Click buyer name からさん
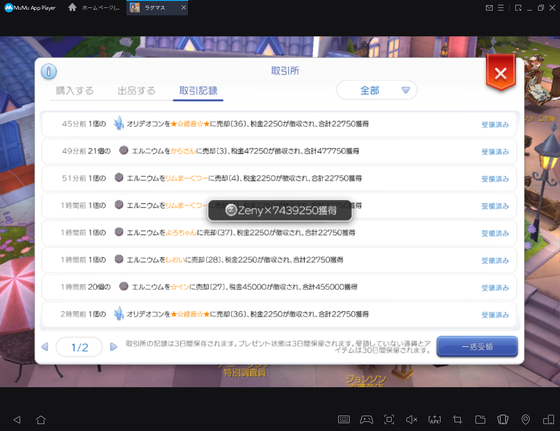 click(183, 151)
